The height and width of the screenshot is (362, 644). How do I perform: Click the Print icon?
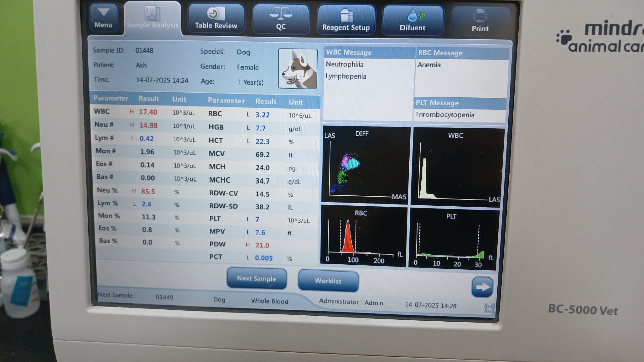[480, 21]
